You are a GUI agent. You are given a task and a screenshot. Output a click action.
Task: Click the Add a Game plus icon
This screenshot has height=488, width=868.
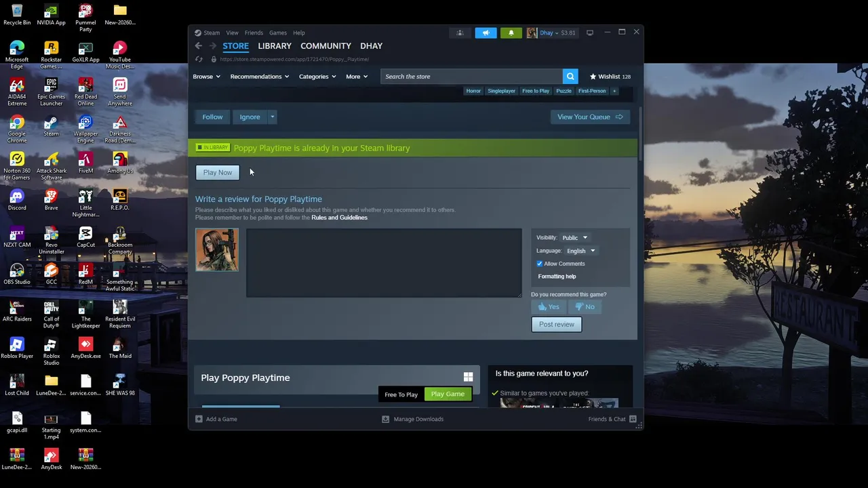pyautogui.click(x=199, y=419)
